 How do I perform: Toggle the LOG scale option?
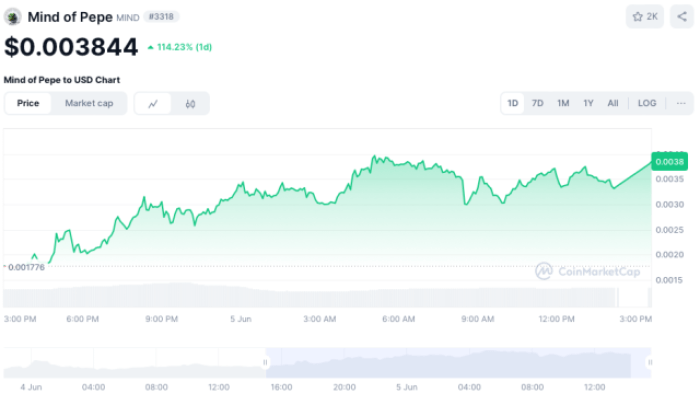coord(647,103)
